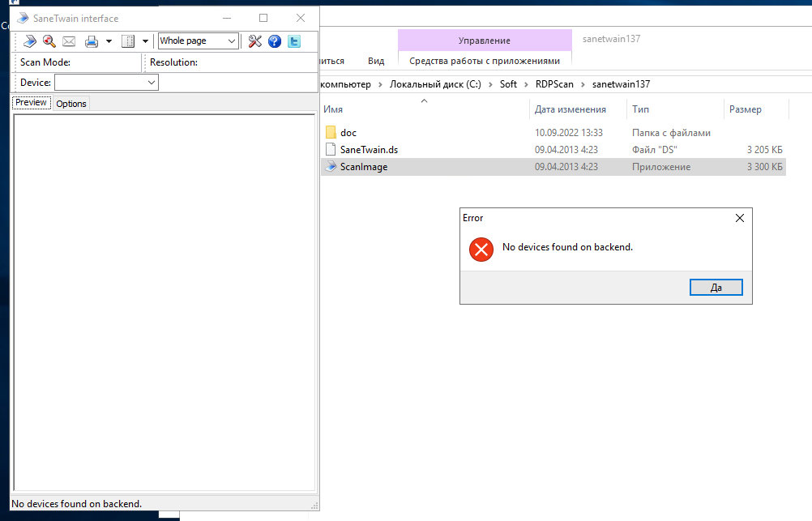
Task: Open scan preview using the magnifier icon
Action: click(x=49, y=41)
